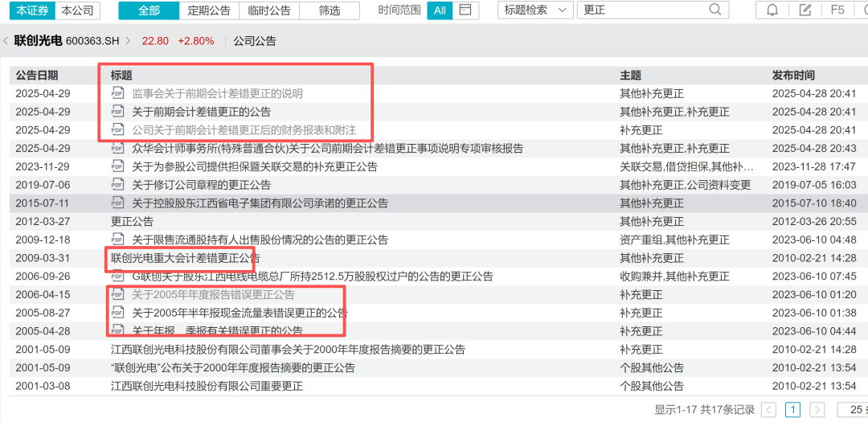The width and height of the screenshot is (868, 422).
Task: Open the 筛选 filter tab
Action: (x=330, y=10)
